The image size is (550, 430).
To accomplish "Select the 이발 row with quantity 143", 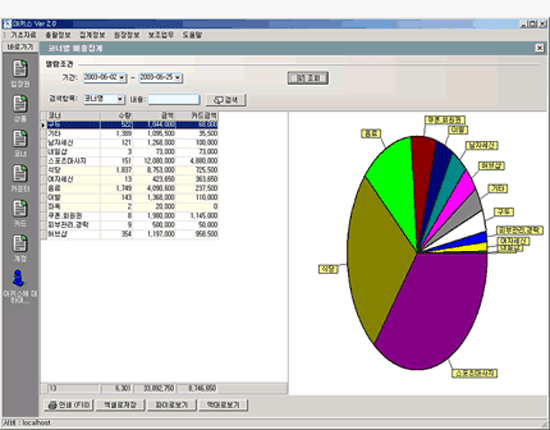I will point(132,197).
